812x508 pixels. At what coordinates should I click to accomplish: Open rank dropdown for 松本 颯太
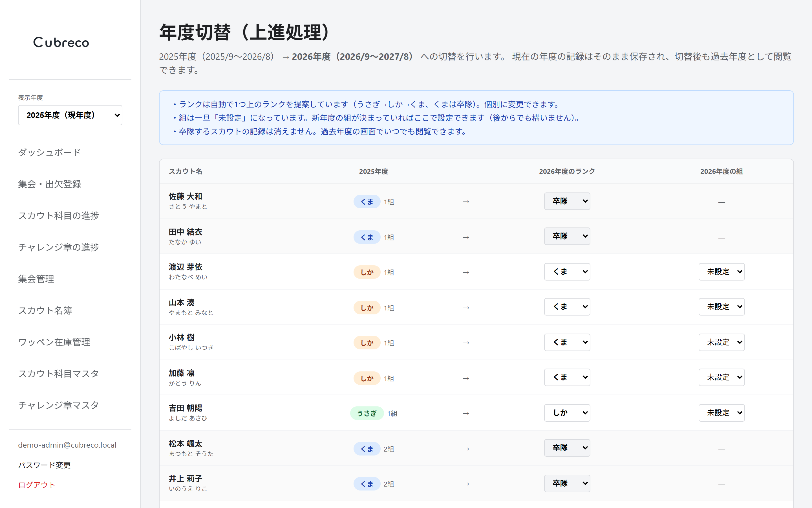[567, 448]
